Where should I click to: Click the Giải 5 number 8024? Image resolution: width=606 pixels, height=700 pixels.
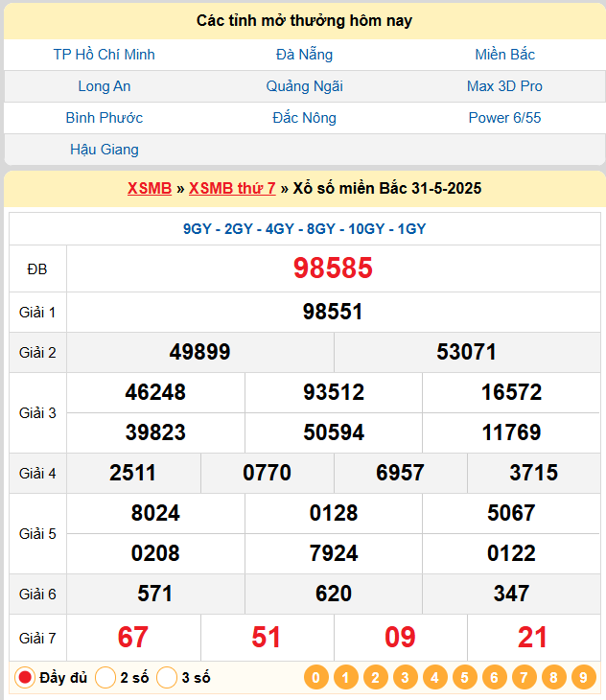[155, 513]
